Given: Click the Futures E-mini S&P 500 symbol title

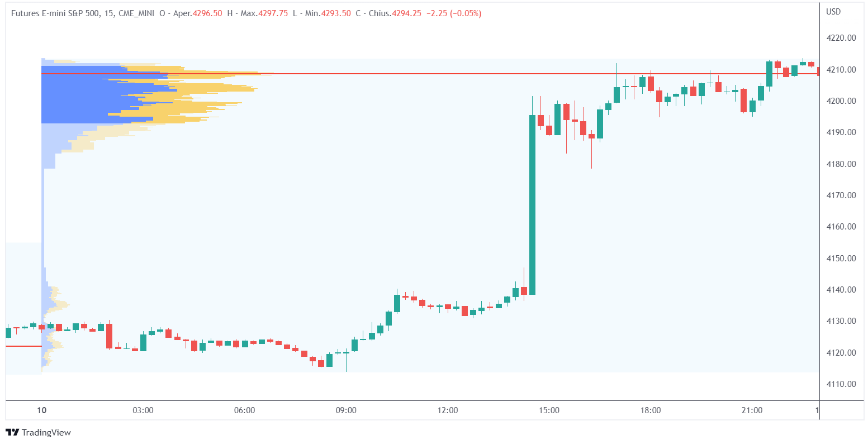Looking at the screenshot, I should click(x=55, y=13).
